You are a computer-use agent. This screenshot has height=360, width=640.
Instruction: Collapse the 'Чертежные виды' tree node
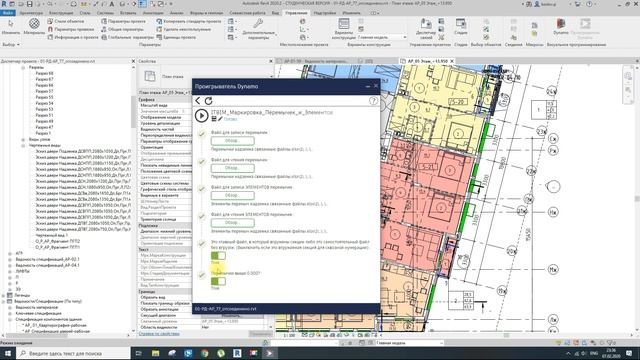point(23,145)
